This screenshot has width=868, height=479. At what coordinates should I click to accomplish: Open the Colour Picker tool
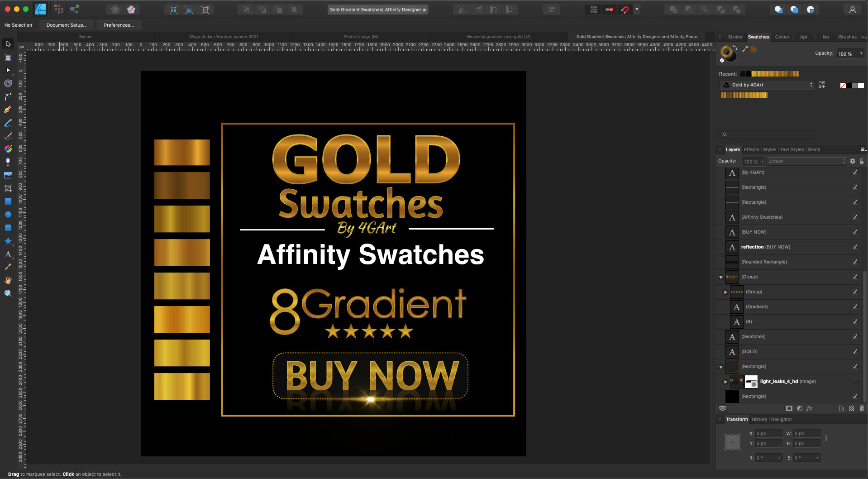(8, 267)
